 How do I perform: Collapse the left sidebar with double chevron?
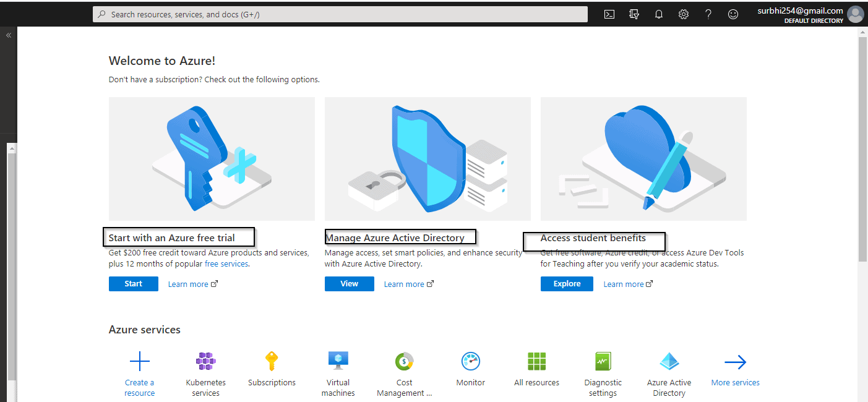point(9,35)
